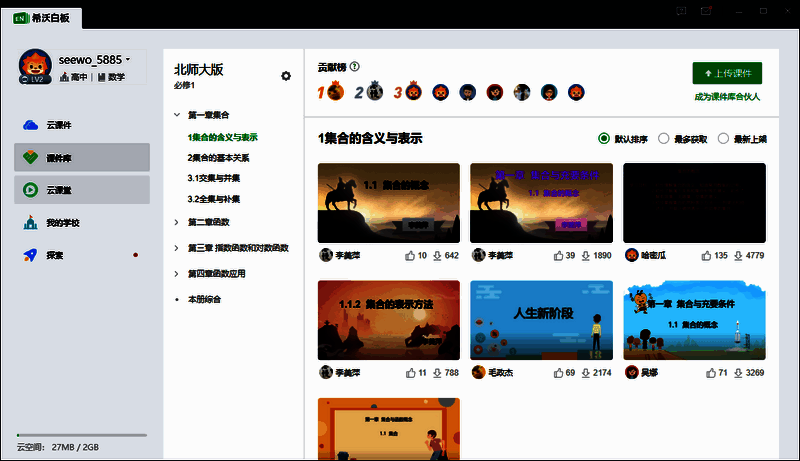
Task: Open the 1.1 集合的概念 knight thumbnail
Action: [x=389, y=203]
